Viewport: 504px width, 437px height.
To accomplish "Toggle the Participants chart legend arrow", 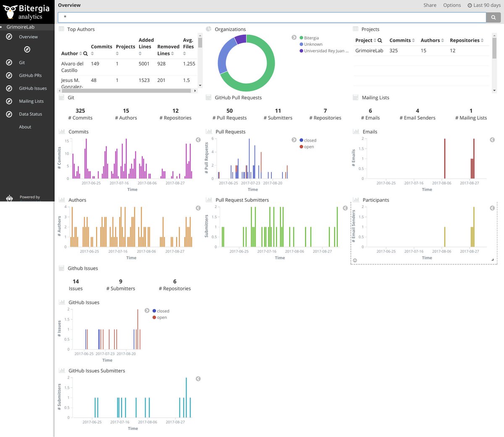I will (492, 208).
